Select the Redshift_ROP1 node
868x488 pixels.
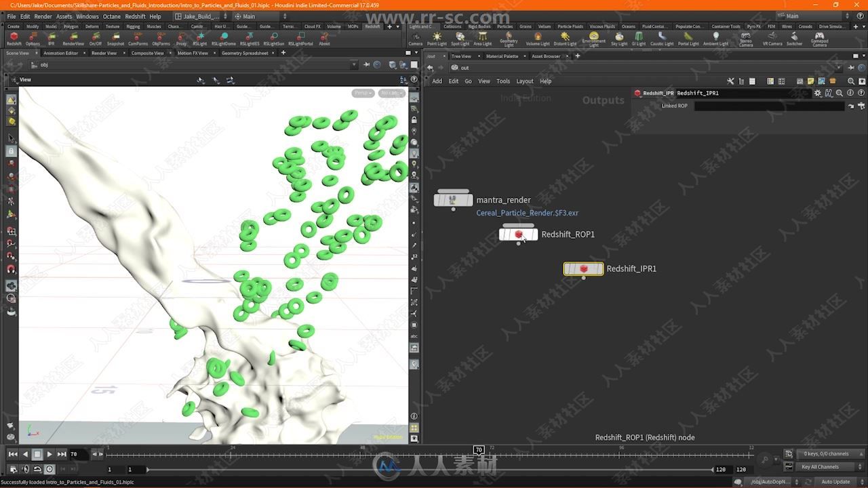(x=519, y=235)
